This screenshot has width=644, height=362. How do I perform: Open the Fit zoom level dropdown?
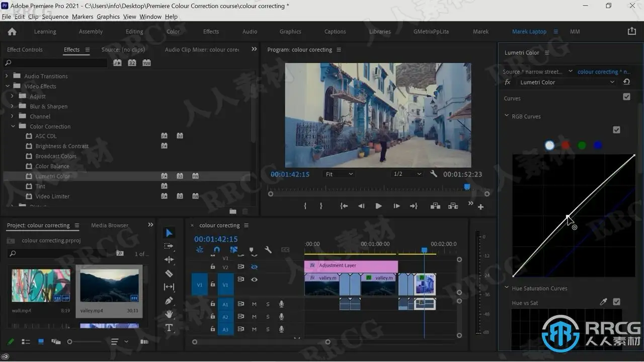pyautogui.click(x=339, y=174)
